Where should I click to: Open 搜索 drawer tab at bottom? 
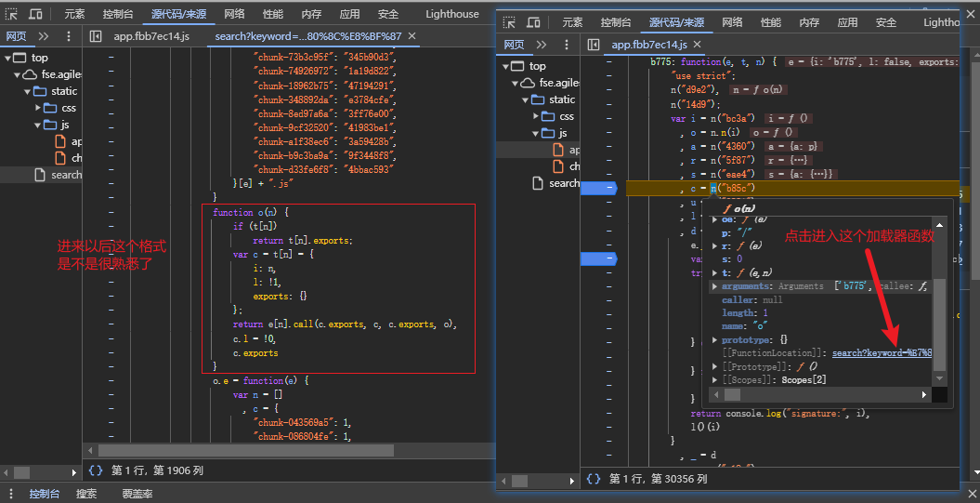(86, 494)
